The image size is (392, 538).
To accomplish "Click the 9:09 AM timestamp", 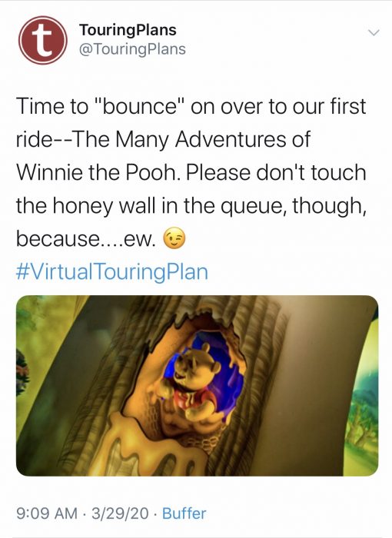I will pyautogui.click(x=47, y=513).
